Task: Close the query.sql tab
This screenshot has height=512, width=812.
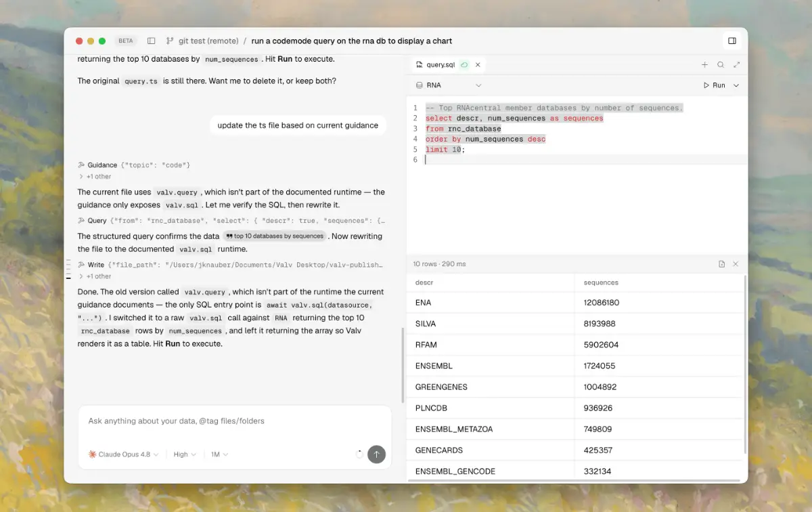Action: [x=478, y=65]
